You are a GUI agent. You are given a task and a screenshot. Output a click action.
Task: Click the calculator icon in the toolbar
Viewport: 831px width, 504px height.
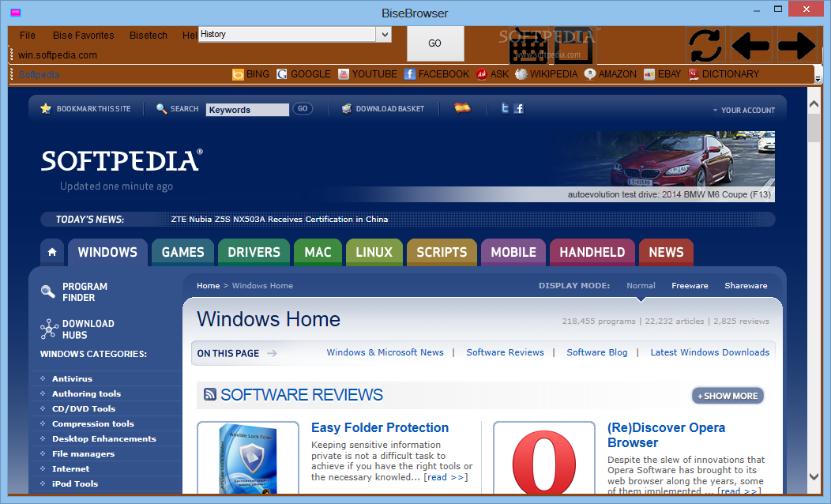(528, 46)
